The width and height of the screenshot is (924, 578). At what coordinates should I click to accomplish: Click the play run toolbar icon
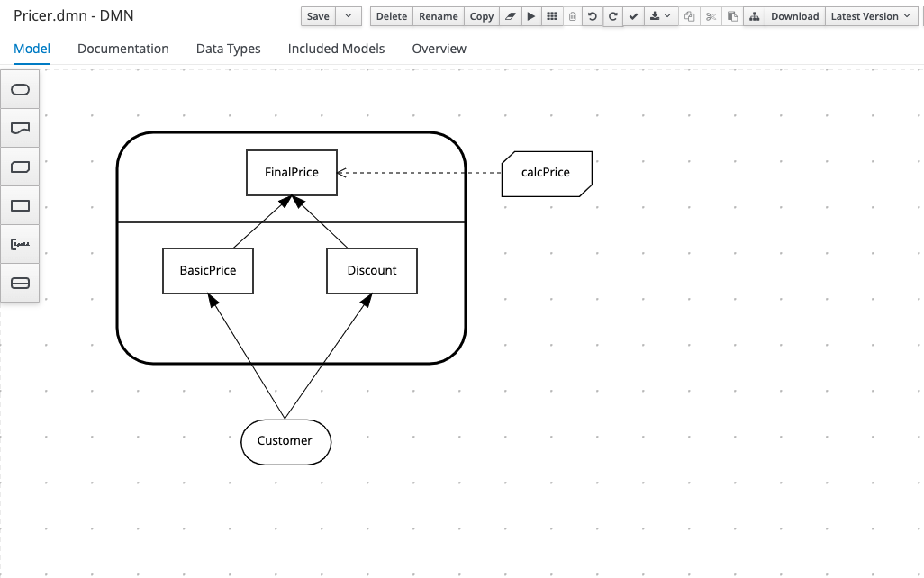pyautogui.click(x=531, y=16)
